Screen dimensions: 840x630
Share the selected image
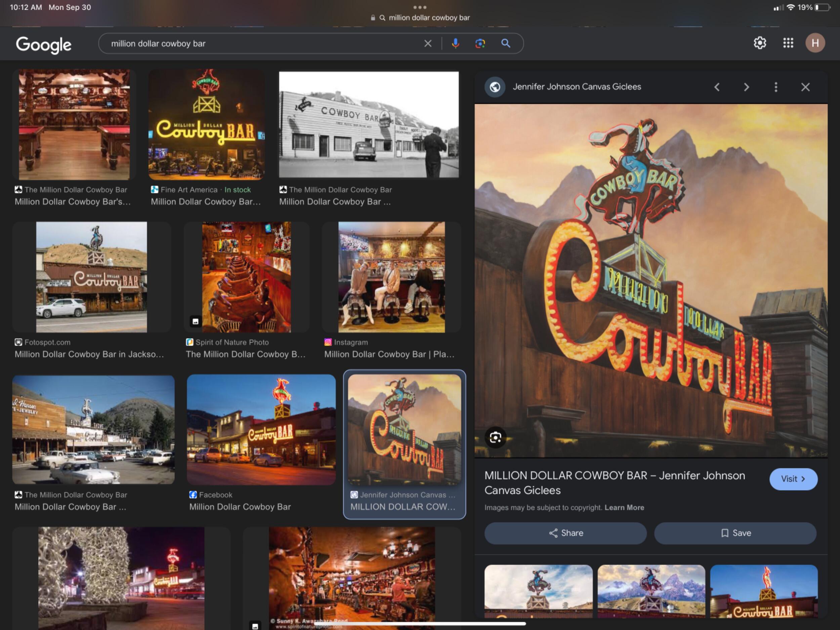565,533
